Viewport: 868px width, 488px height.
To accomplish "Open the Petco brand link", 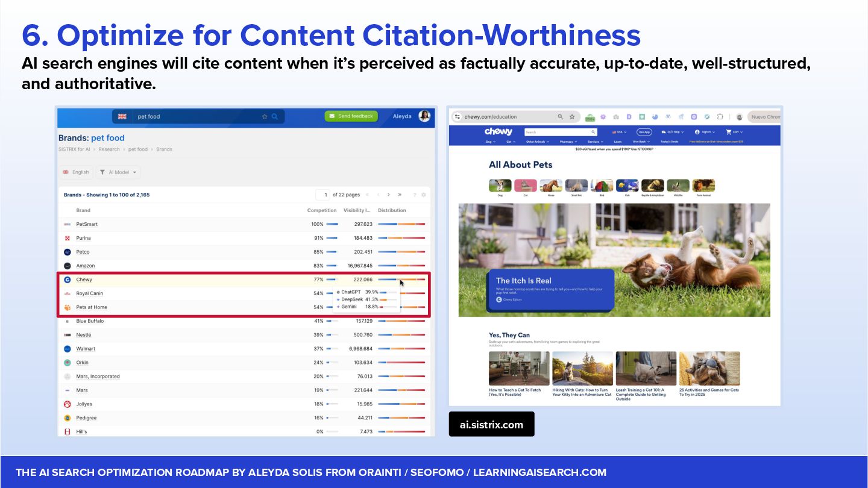I will [83, 252].
